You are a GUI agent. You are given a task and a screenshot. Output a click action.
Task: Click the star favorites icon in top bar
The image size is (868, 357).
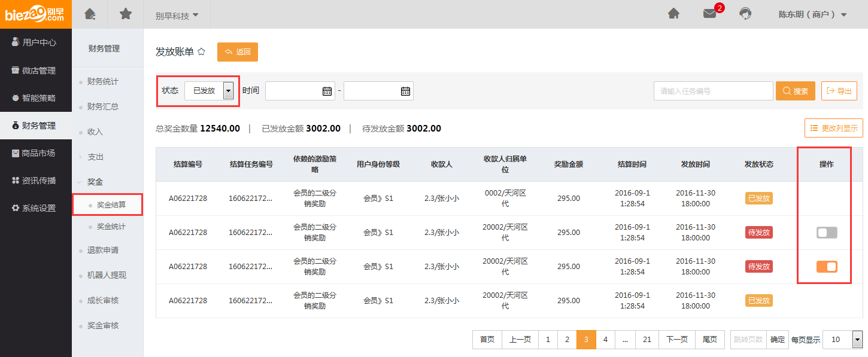[x=126, y=14]
